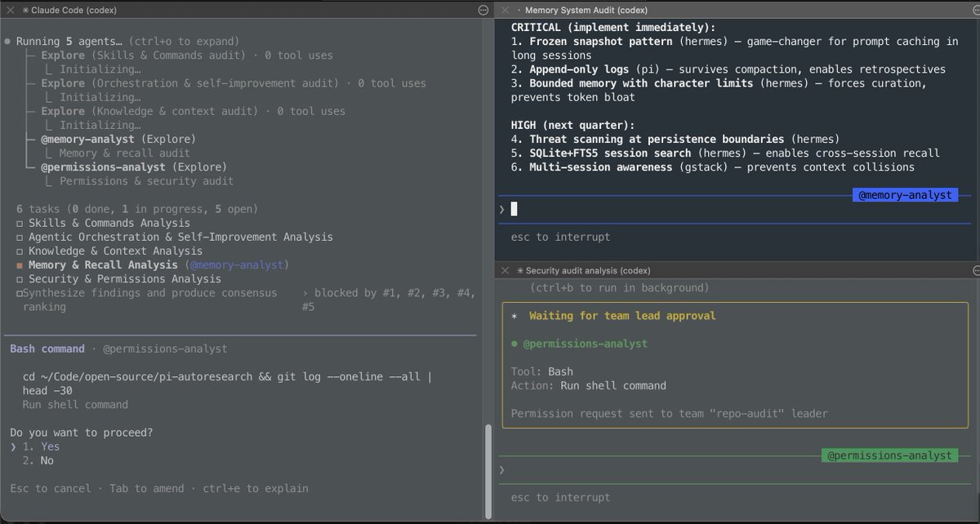This screenshot has width=980, height=524.
Task: Click the in-progress marker for Memory & Recall Analysis
Action: coord(20,265)
